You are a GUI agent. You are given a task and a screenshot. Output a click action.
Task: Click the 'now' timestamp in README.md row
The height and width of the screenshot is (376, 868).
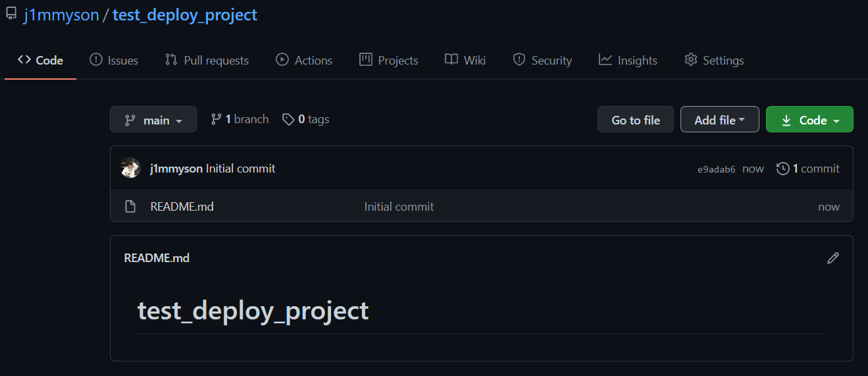(x=829, y=207)
